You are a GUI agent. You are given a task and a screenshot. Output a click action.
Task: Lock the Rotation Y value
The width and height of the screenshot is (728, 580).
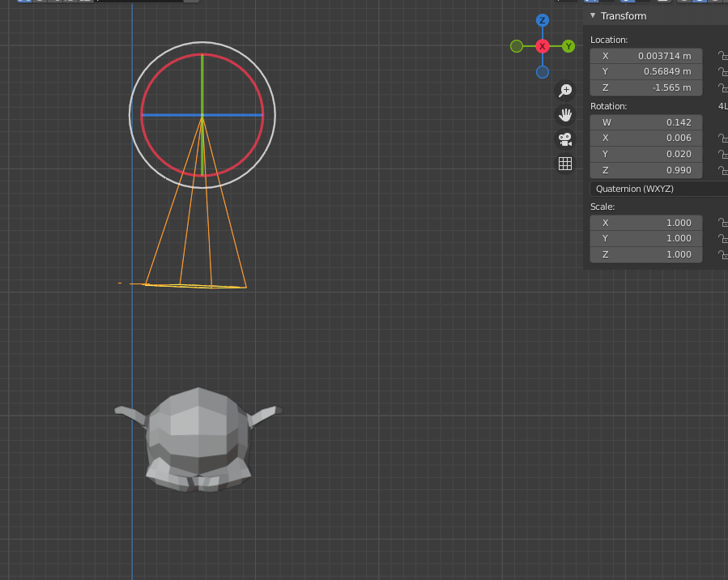click(x=722, y=154)
